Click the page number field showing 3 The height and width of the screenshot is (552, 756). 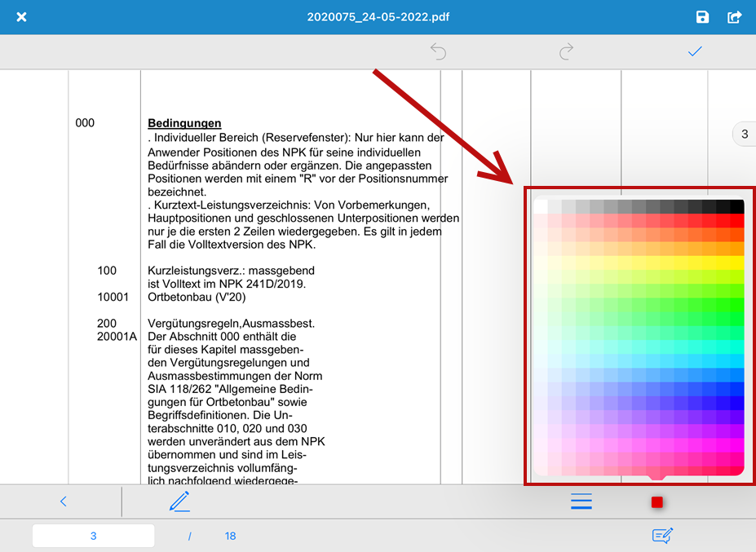pyautogui.click(x=93, y=536)
